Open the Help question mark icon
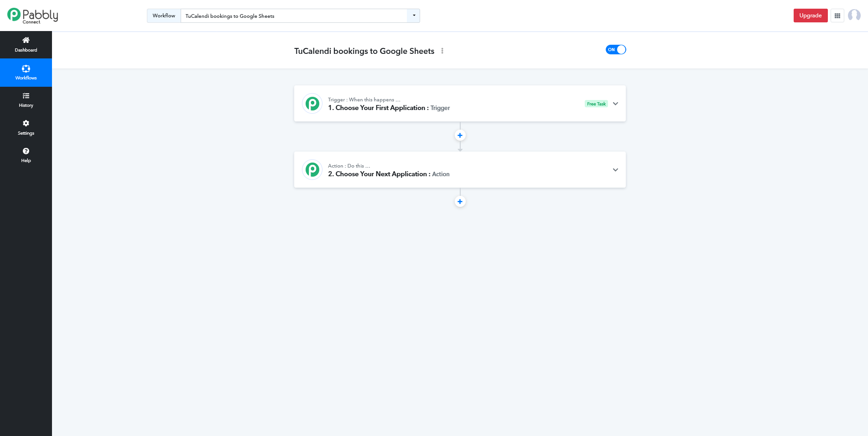The image size is (868, 436). 26,151
